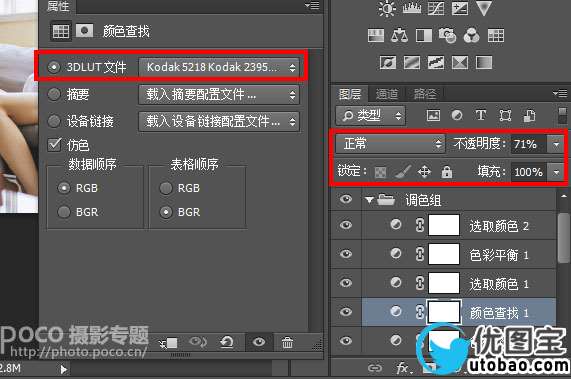Collapse the 调色组 layer group

(369, 200)
